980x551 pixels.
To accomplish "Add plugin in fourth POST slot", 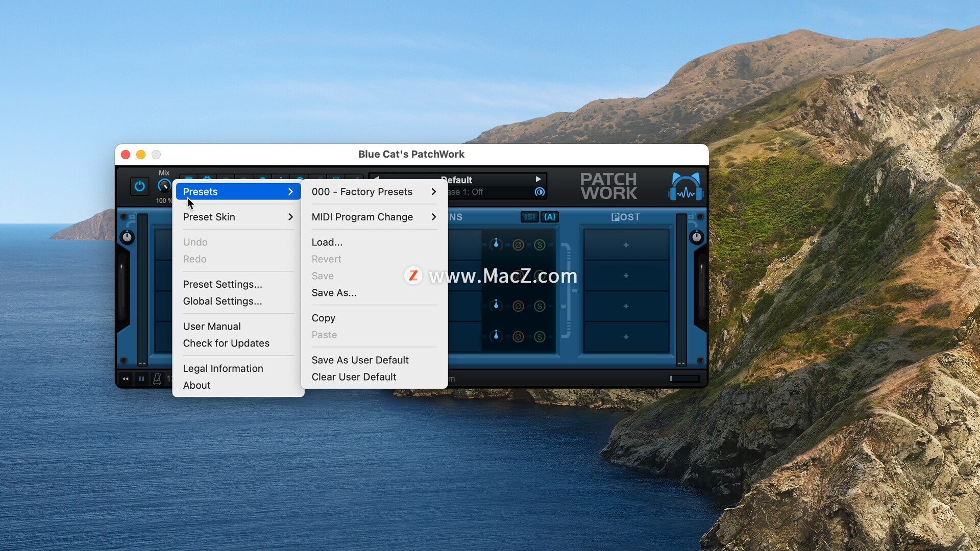I will [x=626, y=337].
